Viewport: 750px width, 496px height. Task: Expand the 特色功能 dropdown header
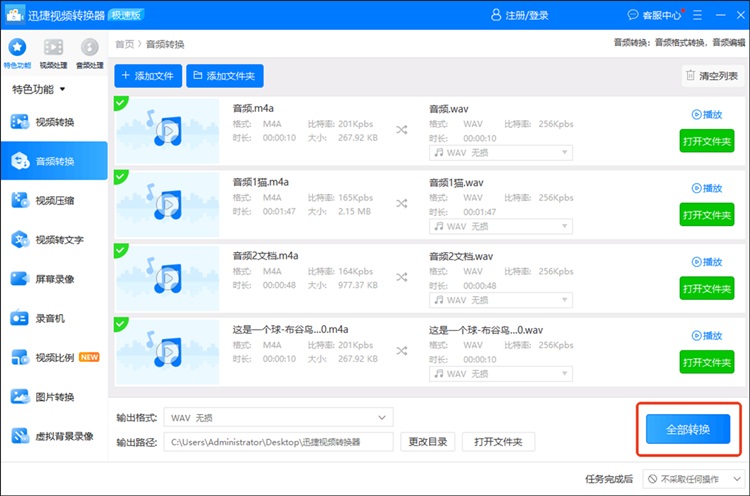[39, 89]
